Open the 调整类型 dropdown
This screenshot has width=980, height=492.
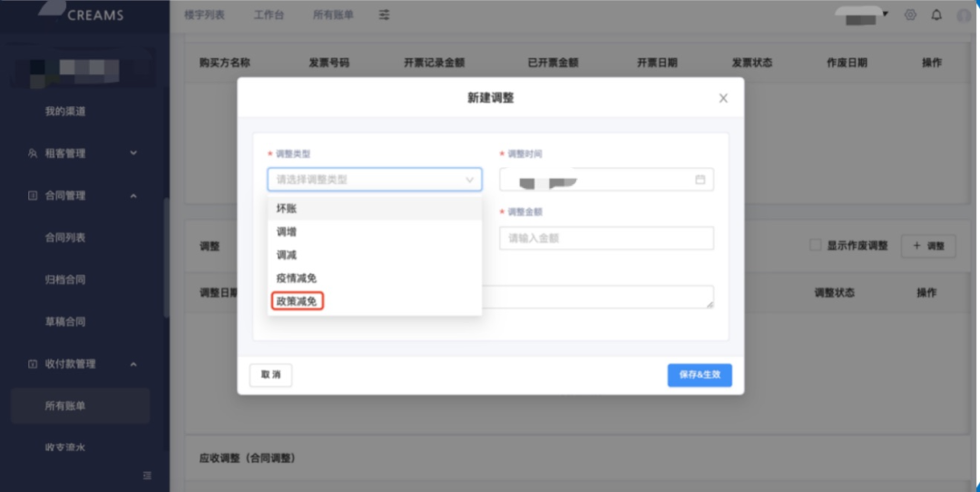click(375, 180)
